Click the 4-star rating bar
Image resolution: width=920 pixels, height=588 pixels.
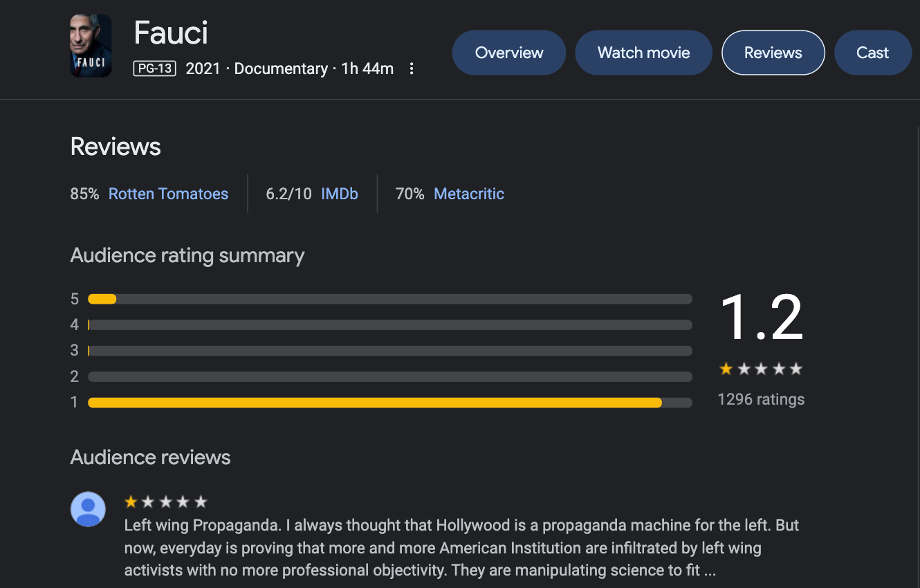(x=390, y=324)
